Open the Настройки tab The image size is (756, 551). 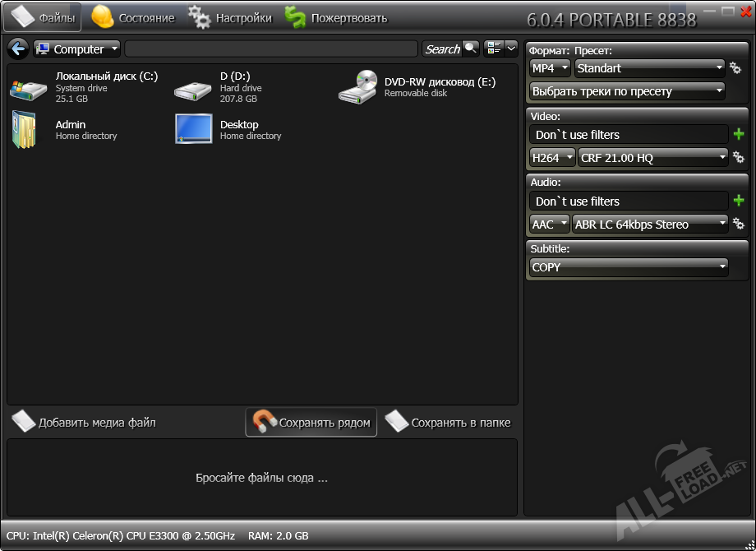(x=230, y=17)
